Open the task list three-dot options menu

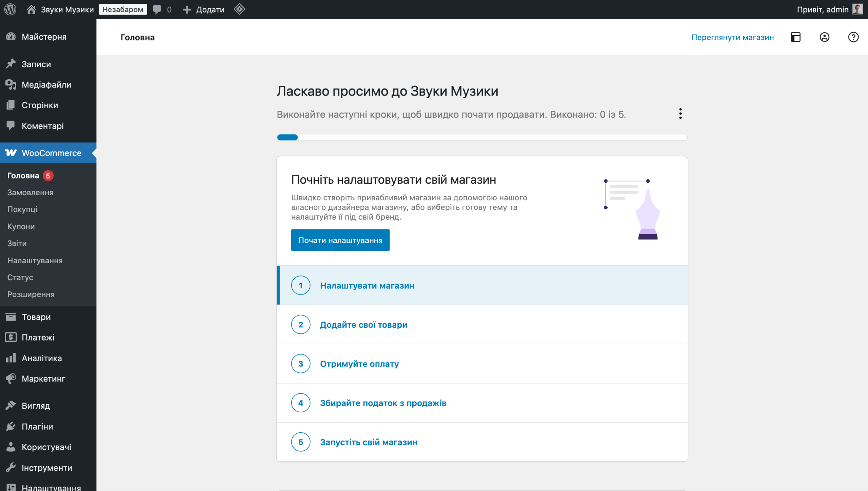point(680,114)
